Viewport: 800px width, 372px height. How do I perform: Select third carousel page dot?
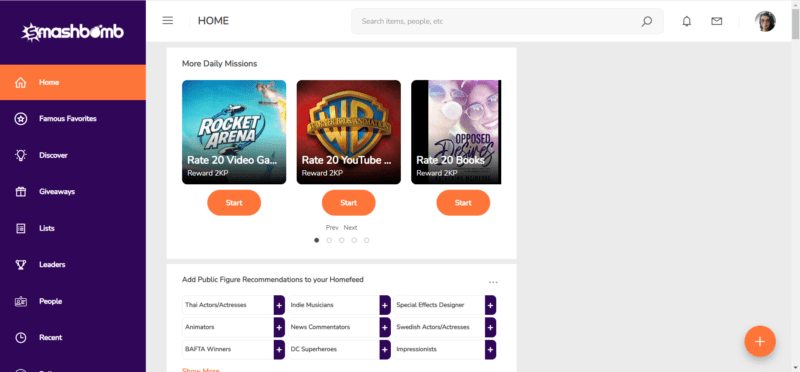pos(341,240)
